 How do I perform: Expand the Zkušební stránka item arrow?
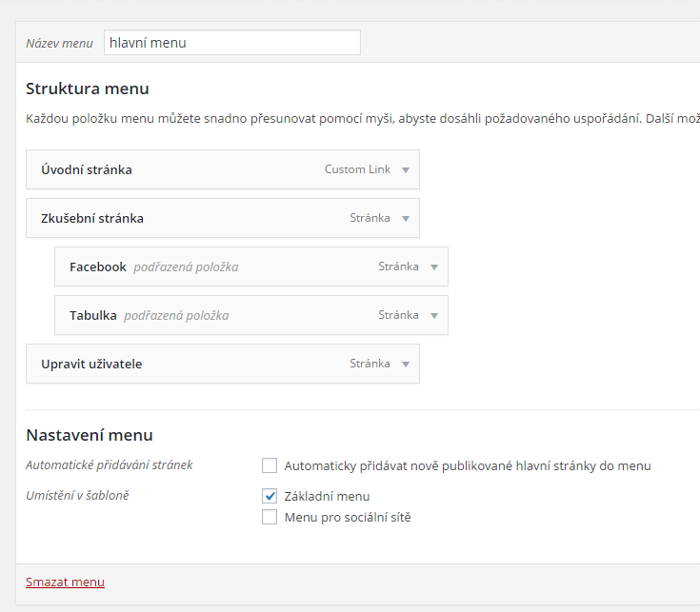coord(406,219)
